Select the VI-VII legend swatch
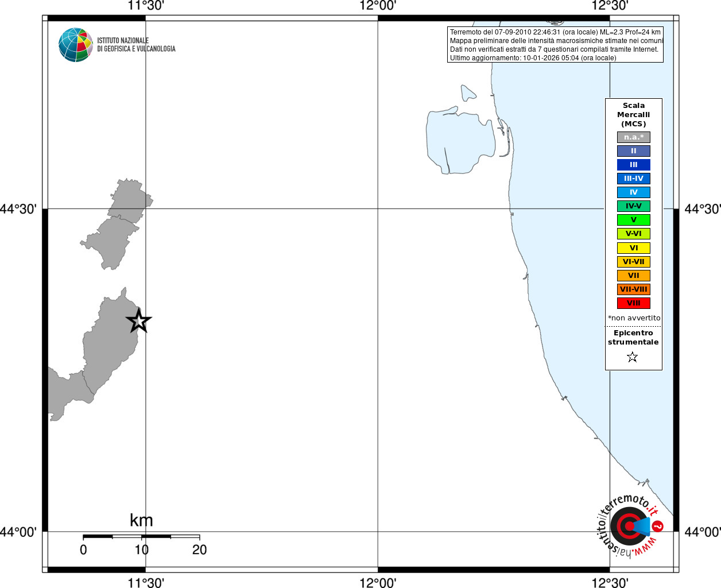Image resolution: width=721 pixels, height=588 pixels. 634,262
